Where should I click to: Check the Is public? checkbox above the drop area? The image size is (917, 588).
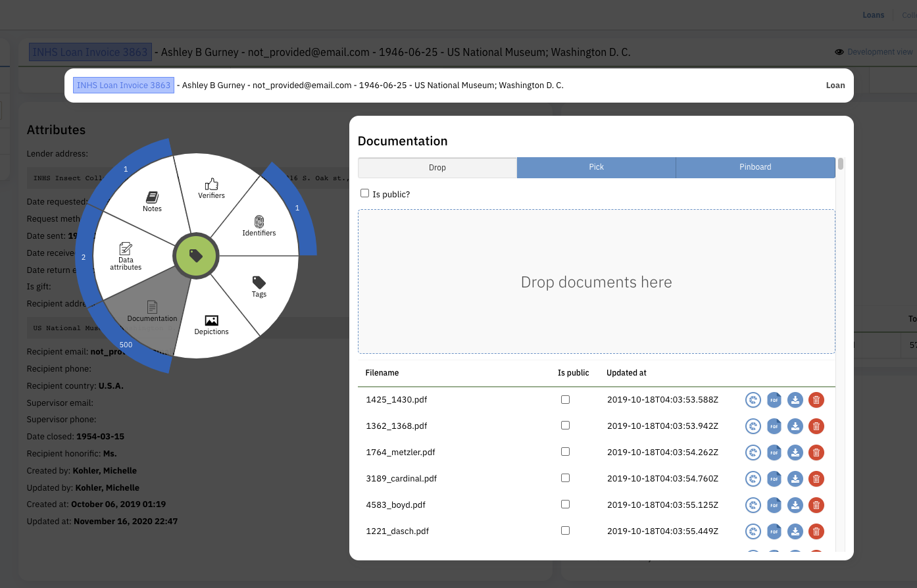coord(365,193)
